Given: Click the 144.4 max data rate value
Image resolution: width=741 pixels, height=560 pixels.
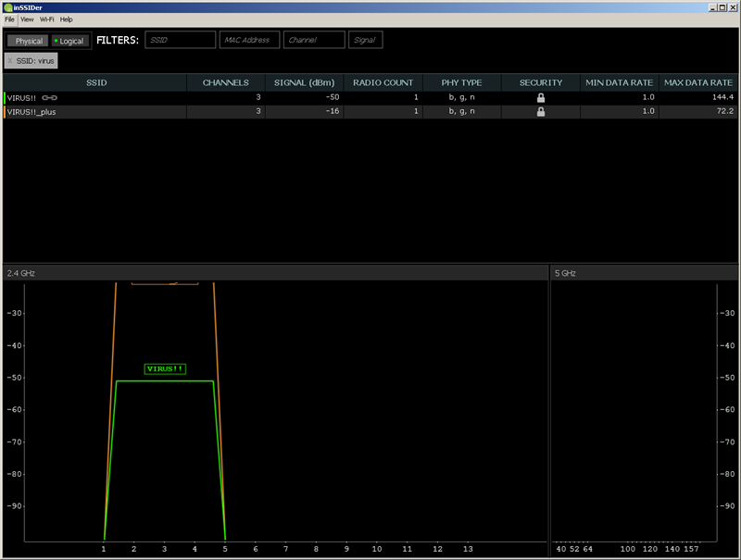Looking at the screenshot, I should coord(722,97).
